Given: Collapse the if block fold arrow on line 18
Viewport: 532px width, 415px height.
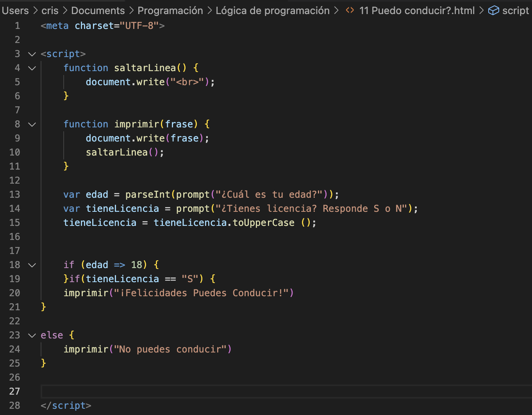Looking at the screenshot, I should [32, 265].
